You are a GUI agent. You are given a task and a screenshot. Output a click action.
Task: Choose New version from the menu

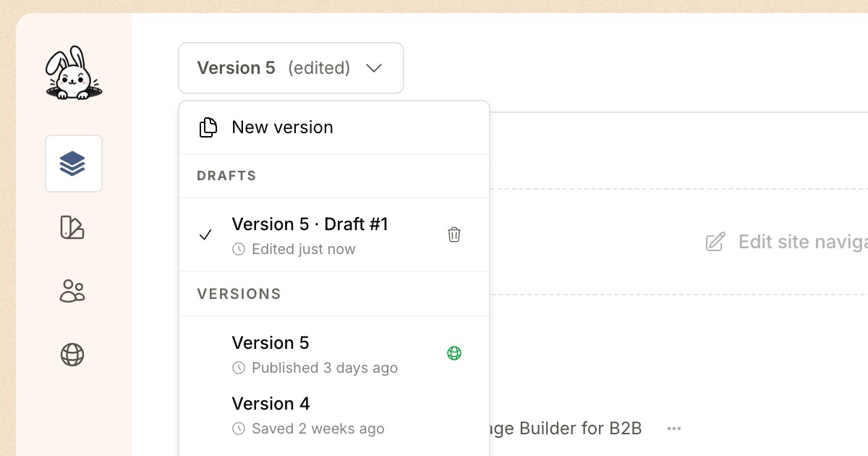pyautogui.click(x=282, y=127)
